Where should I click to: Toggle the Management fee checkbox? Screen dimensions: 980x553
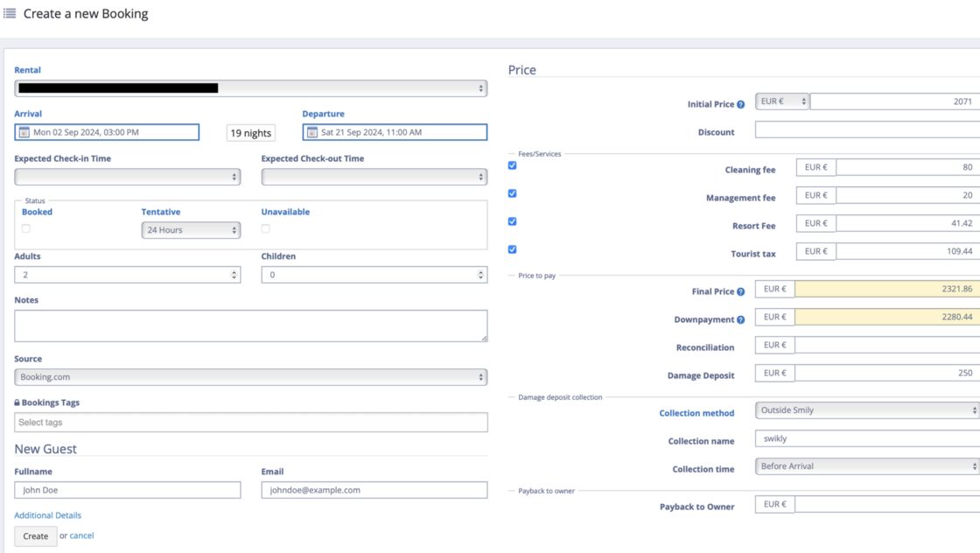513,193
